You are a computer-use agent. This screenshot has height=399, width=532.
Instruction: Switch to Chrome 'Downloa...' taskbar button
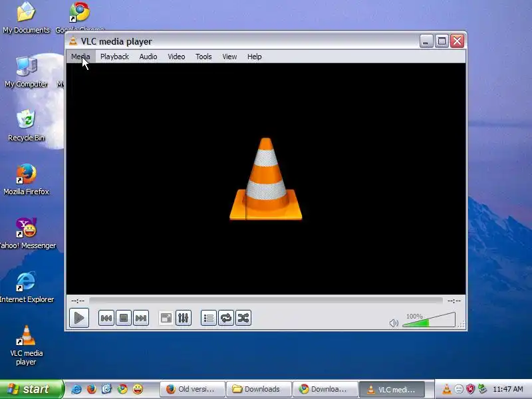tap(325, 389)
